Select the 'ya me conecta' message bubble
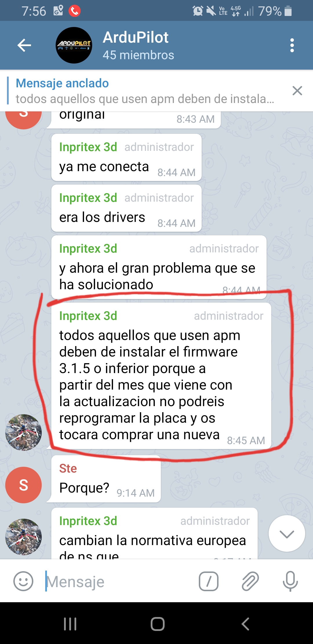The image size is (313, 644). coord(126,158)
